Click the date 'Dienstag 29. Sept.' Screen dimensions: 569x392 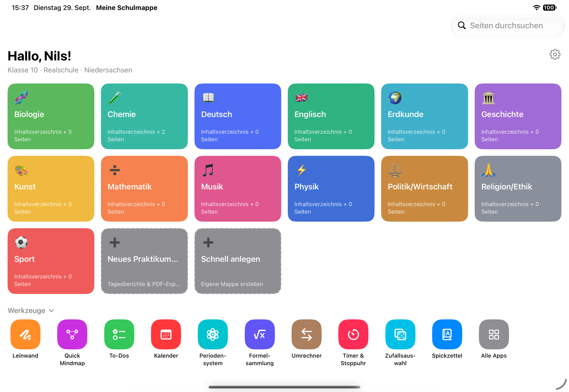click(62, 7)
